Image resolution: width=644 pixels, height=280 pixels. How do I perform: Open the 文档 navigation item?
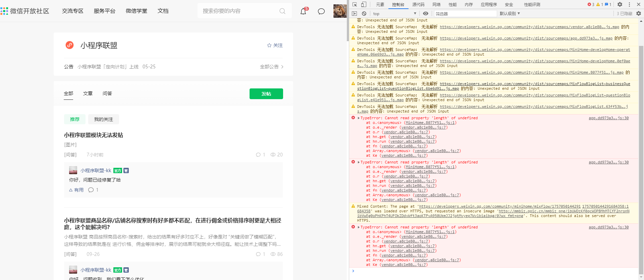[x=163, y=11]
